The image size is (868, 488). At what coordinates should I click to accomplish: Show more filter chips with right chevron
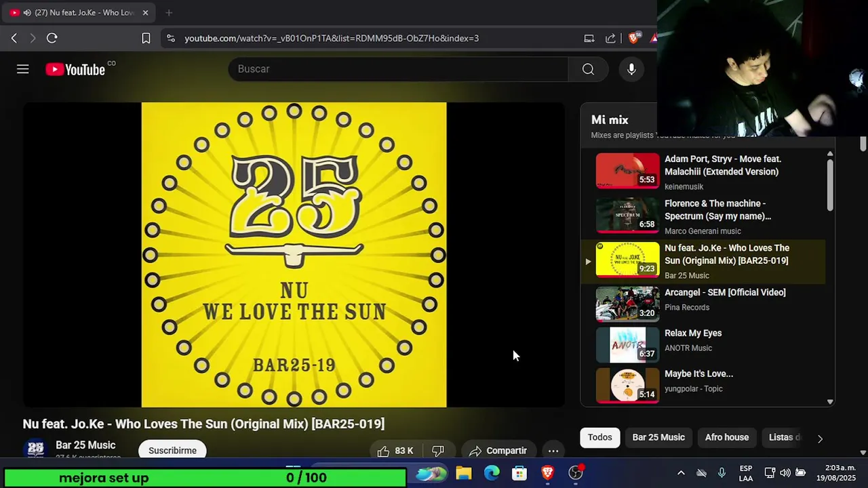click(x=820, y=439)
